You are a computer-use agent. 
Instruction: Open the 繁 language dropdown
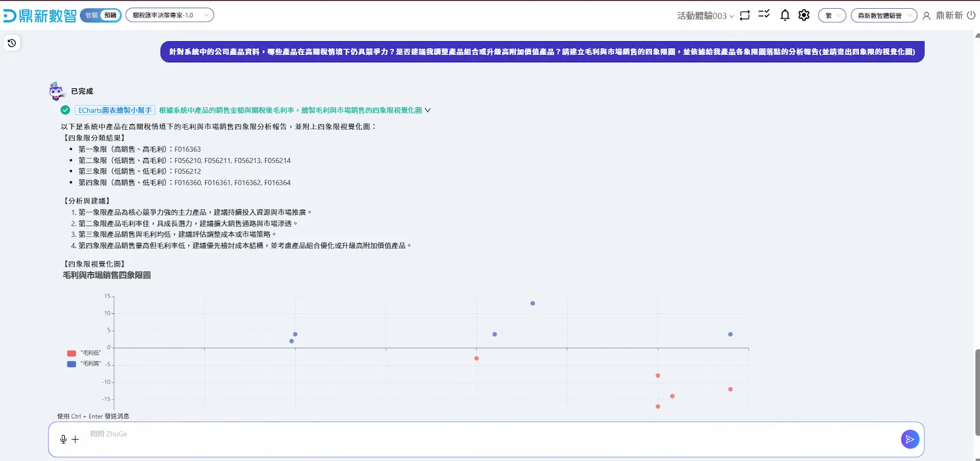pyautogui.click(x=831, y=15)
